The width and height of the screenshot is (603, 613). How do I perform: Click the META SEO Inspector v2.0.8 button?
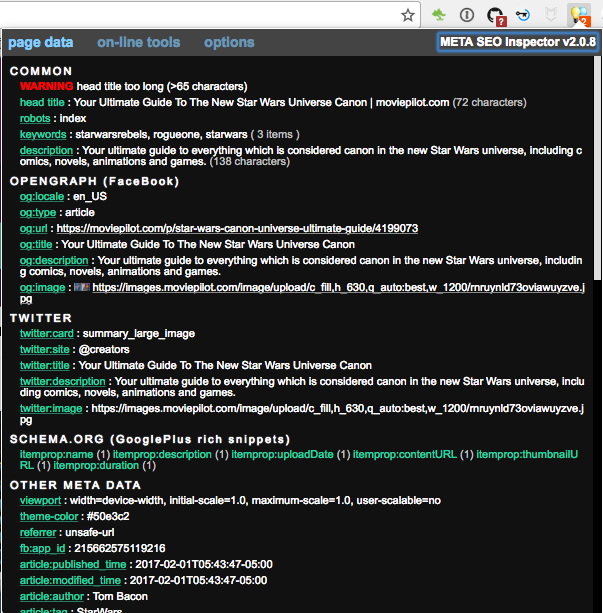517,42
